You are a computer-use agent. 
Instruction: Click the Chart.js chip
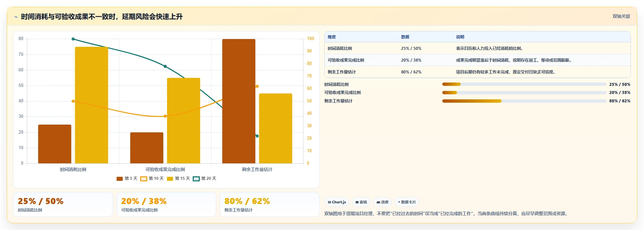click(x=337, y=202)
